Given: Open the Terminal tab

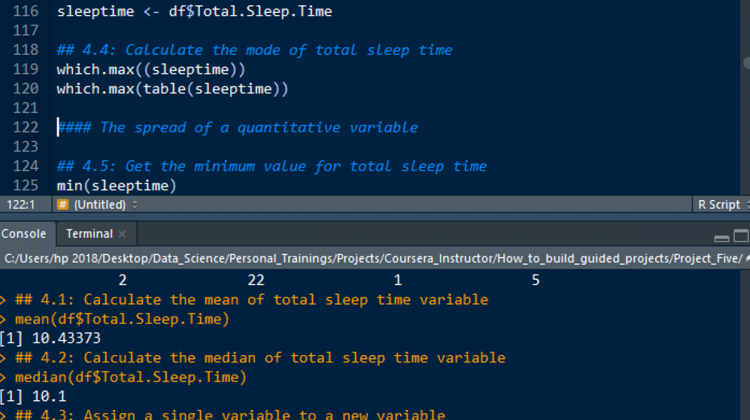Looking at the screenshot, I should 89,233.
